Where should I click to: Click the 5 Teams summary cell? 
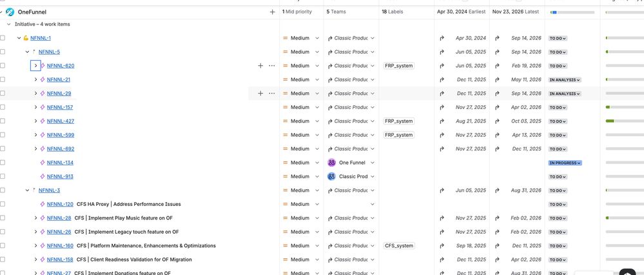(336, 12)
